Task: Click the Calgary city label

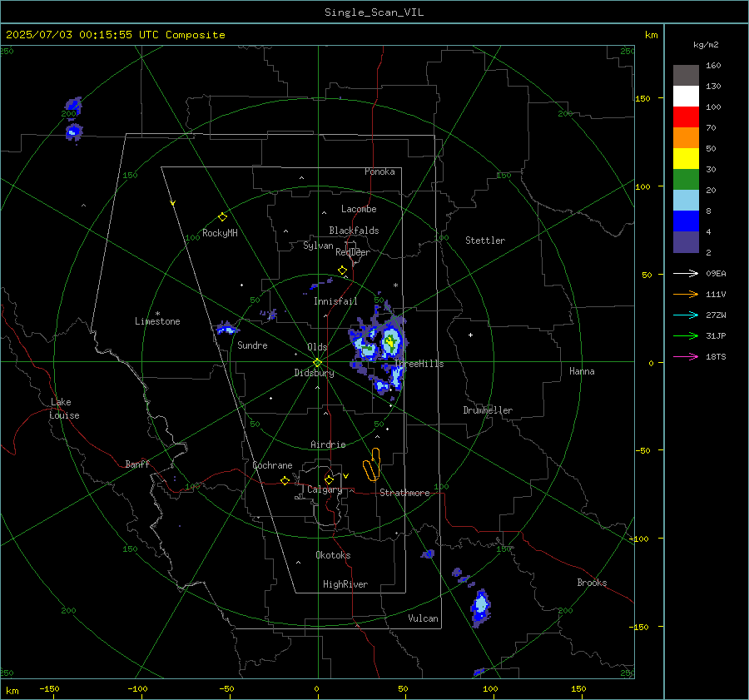Action: [x=325, y=489]
